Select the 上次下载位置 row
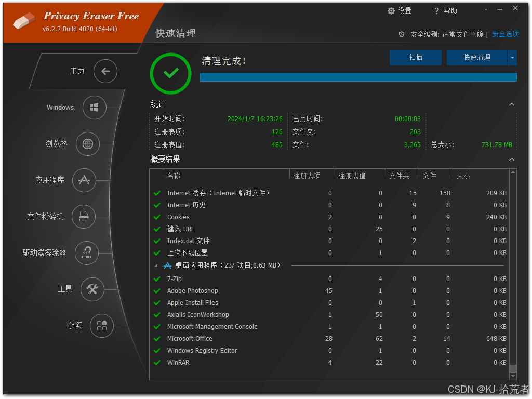 pyautogui.click(x=330, y=253)
